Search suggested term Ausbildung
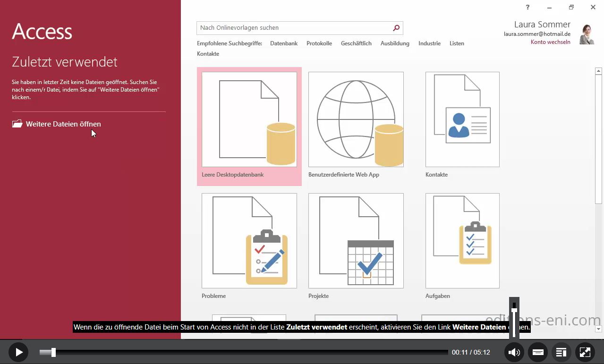 coord(395,43)
